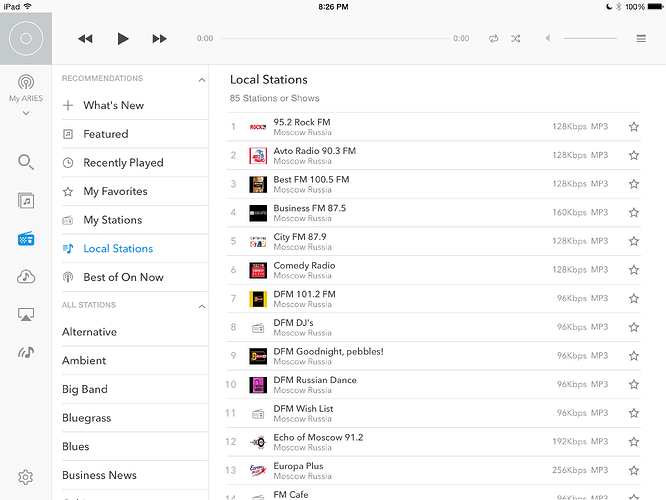Tap the 95.2 Rock FM logo
This screenshot has width=666, height=500.
coord(258,127)
